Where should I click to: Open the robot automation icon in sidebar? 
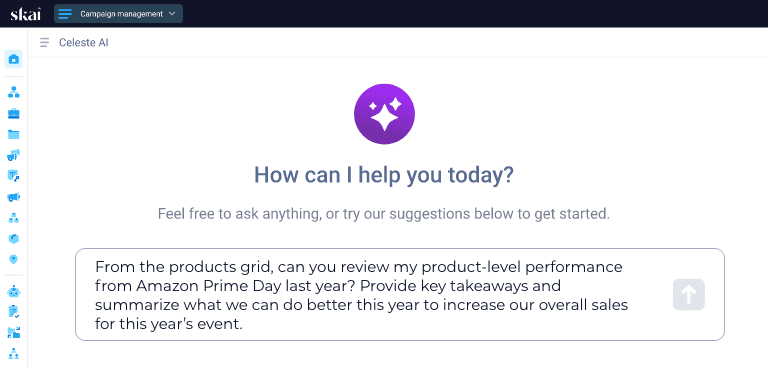point(14,292)
